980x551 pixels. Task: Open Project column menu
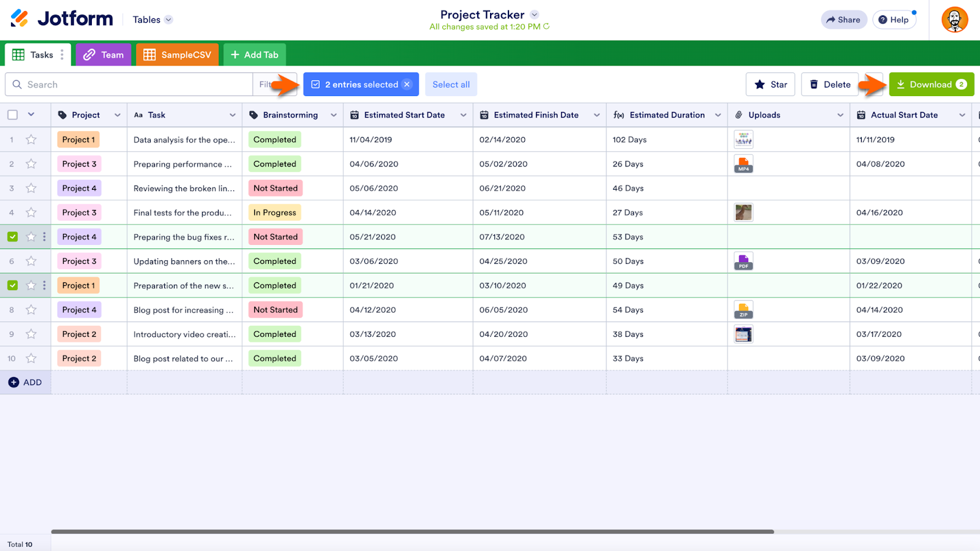pos(117,115)
